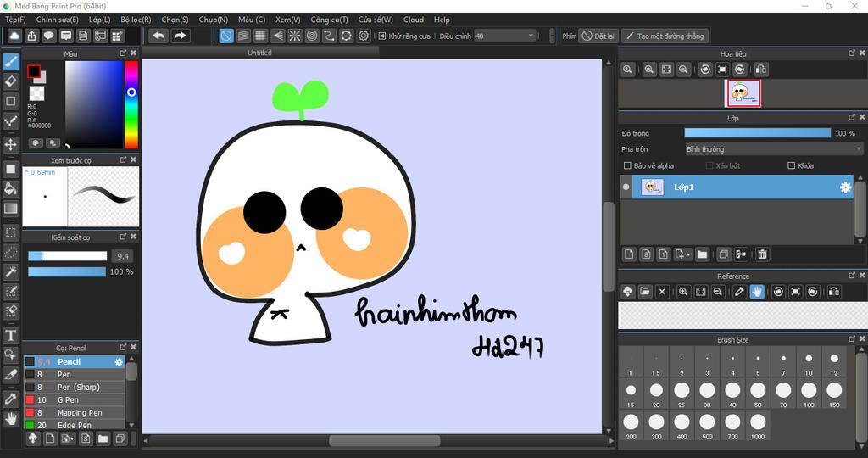Select the Eraser tool

point(10,81)
